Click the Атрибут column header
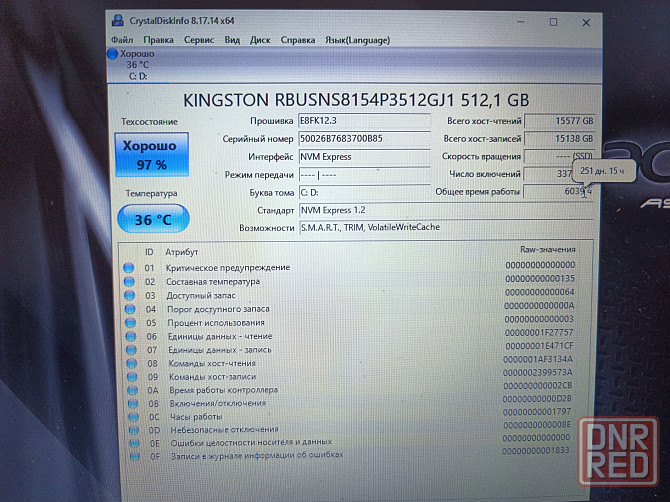The image size is (670, 502). click(182, 252)
